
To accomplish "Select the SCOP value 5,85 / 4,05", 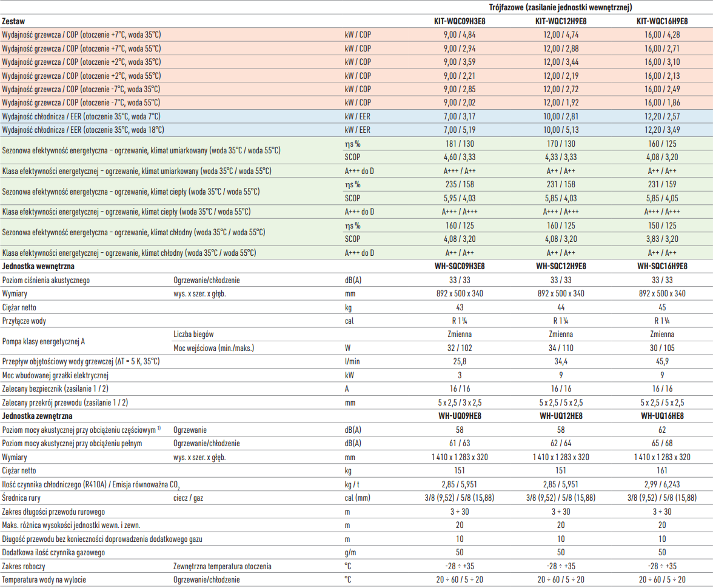I will coord(662,198).
